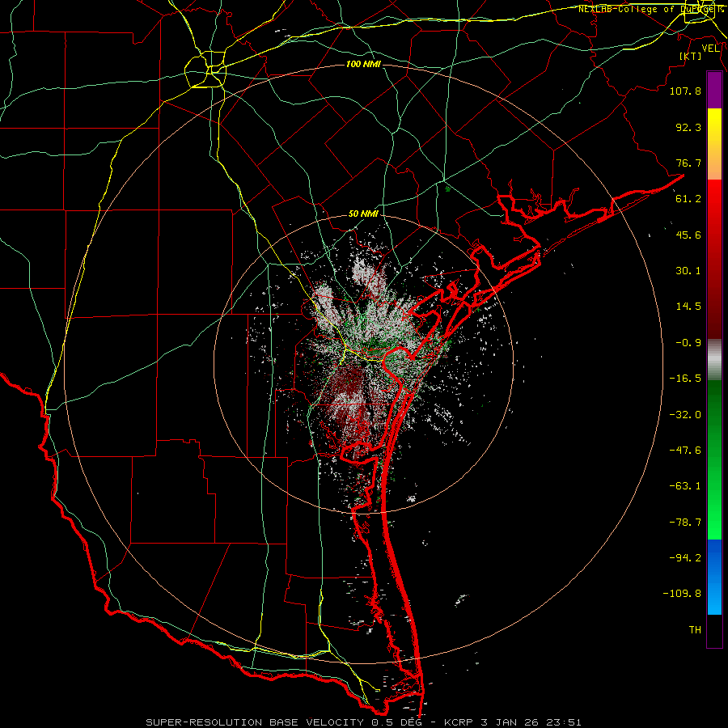This screenshot has width=728, height=728.
Task: Click the -16.5 velocity scale value
Action: (x=685, y=379)
